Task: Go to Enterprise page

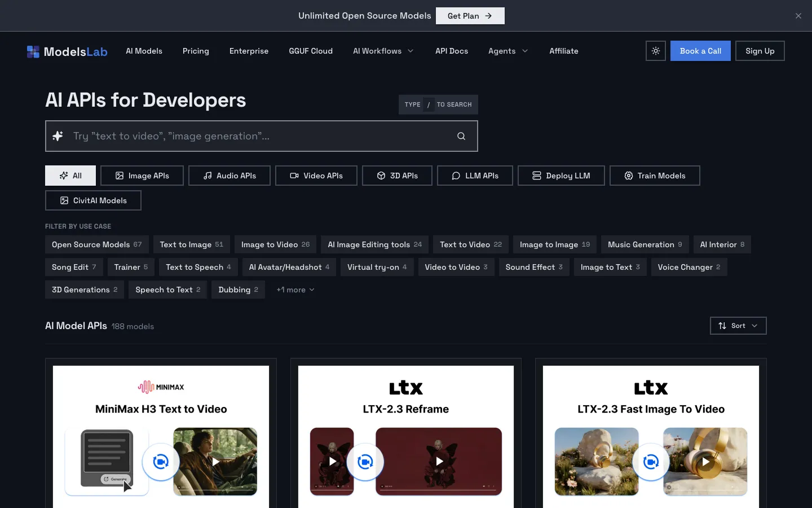Action: [249, 51]
